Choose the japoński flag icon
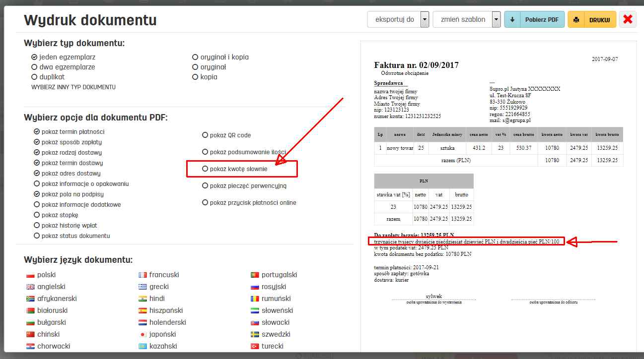 tap(143, 334)
